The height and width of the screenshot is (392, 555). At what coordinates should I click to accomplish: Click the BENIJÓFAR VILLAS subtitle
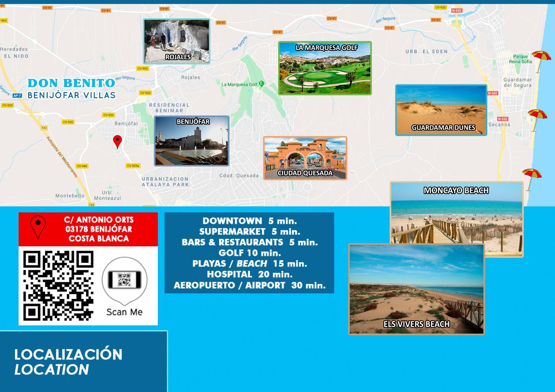[x=72, y=95]
